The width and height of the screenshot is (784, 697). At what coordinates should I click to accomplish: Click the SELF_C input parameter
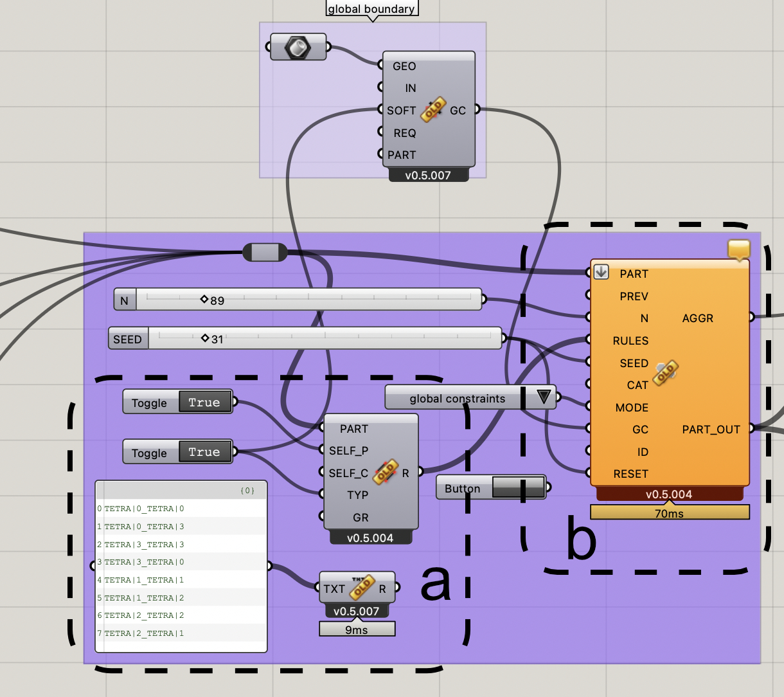(348, 473)
